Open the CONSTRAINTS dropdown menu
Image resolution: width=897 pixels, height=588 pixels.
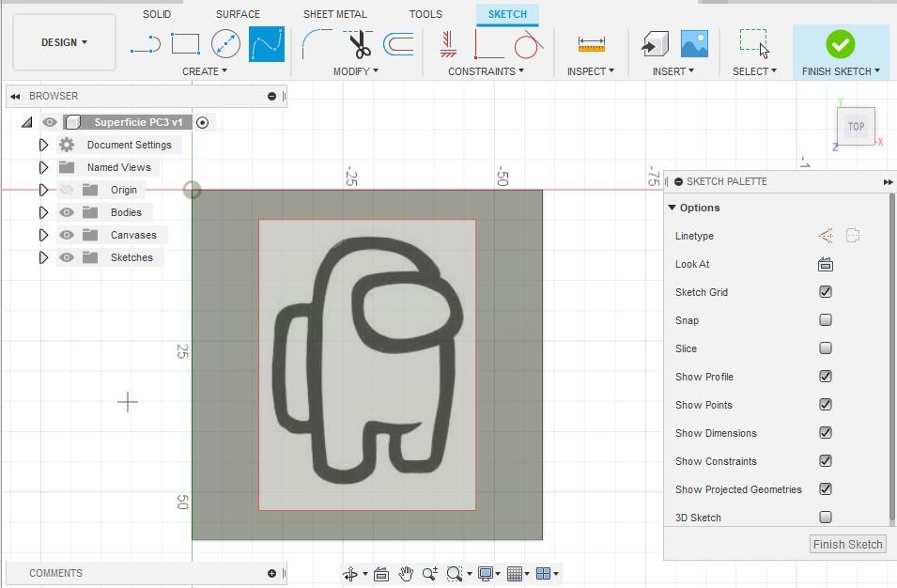point(486,71)
